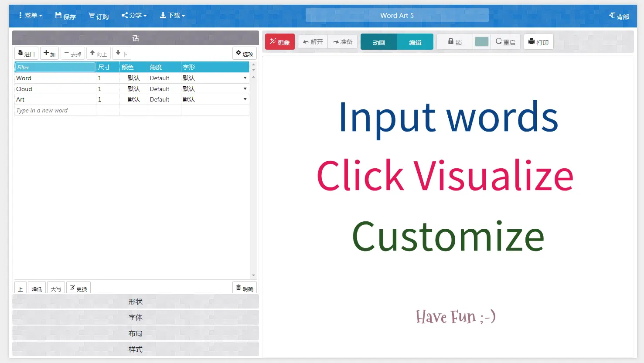Click the 字形 column header
The width and height of the screenshot is (644, 363).
[x=215, y=67]
